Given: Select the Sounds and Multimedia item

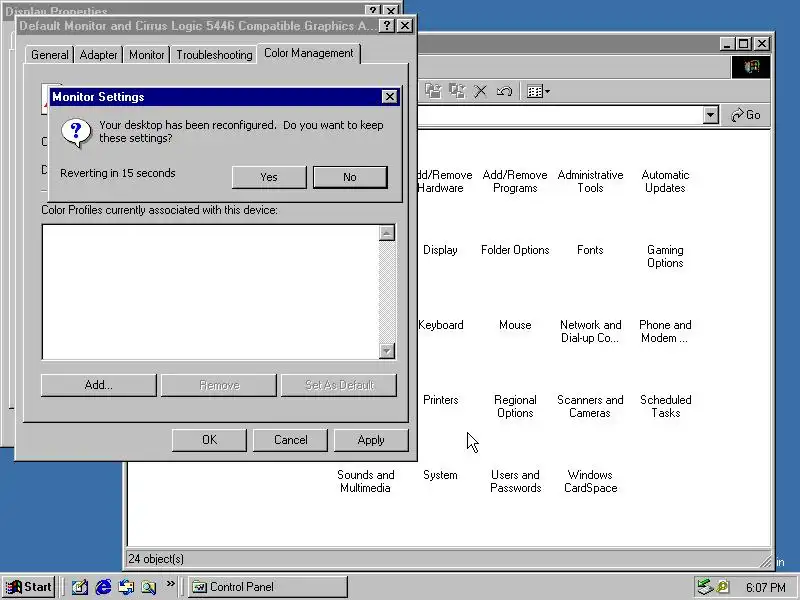Looking at the screenshot, I should (366, 481).
